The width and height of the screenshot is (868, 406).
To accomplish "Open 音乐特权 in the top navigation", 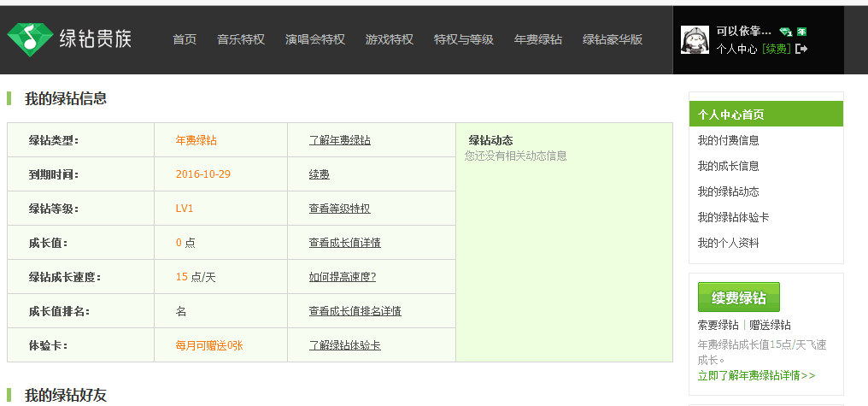I will point(241,40).
